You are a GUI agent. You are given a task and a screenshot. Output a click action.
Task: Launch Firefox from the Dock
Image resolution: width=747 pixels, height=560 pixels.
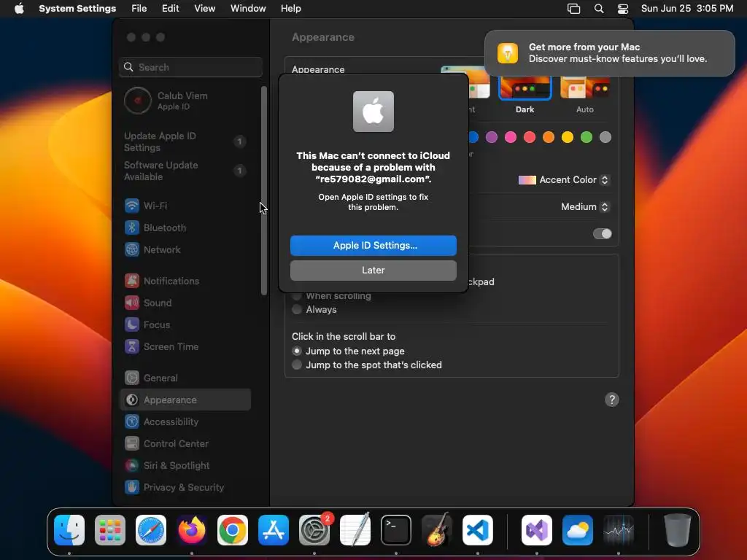click(192, 530)
